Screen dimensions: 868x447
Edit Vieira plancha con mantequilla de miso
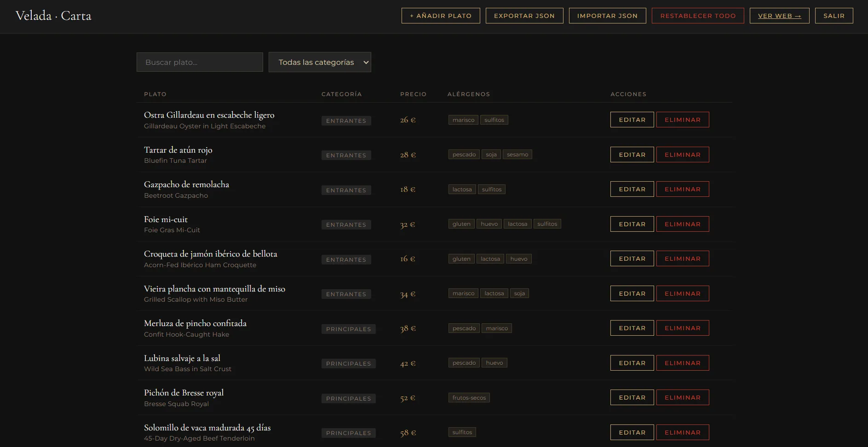click(x=632, y=293)
